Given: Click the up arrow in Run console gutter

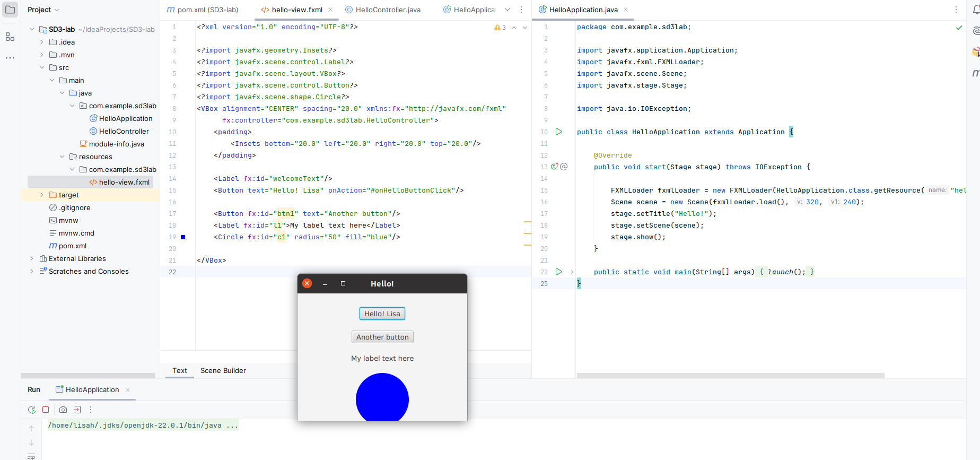Looking at the screenshot, I should pyautogui.click(x=31, y=429).
